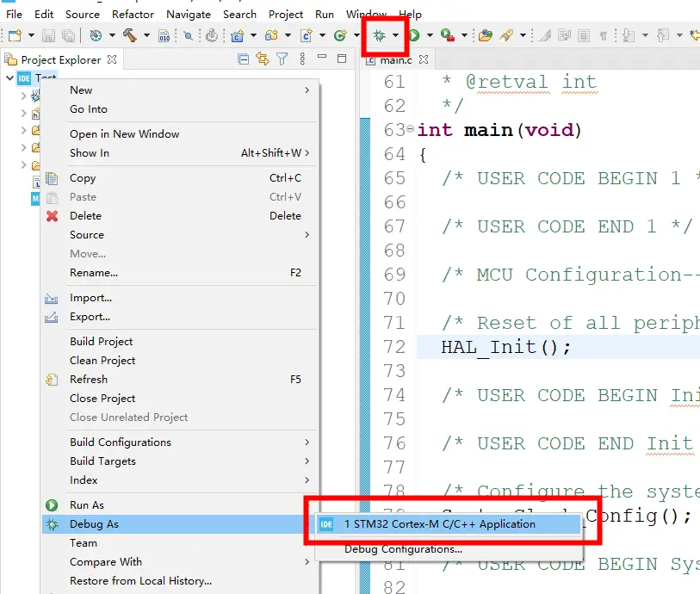
Task: Toggle Link with Editor in Project Explorer
Action: tap(263, 59)
